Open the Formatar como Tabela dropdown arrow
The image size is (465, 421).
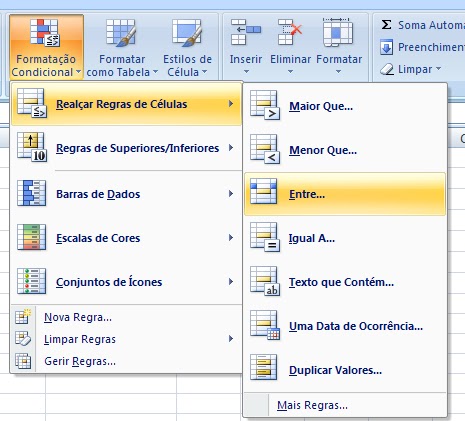click(155, 72)
